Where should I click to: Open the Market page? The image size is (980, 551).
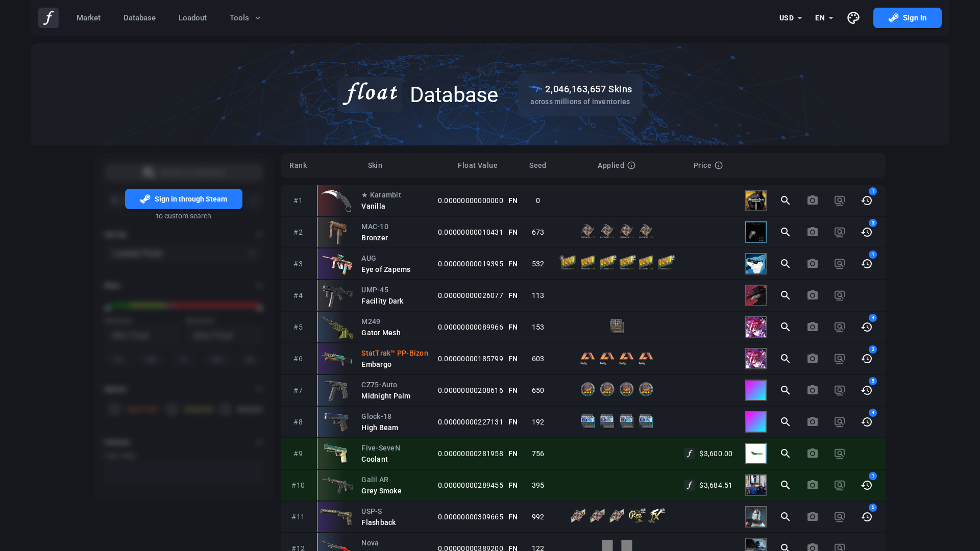88,18
